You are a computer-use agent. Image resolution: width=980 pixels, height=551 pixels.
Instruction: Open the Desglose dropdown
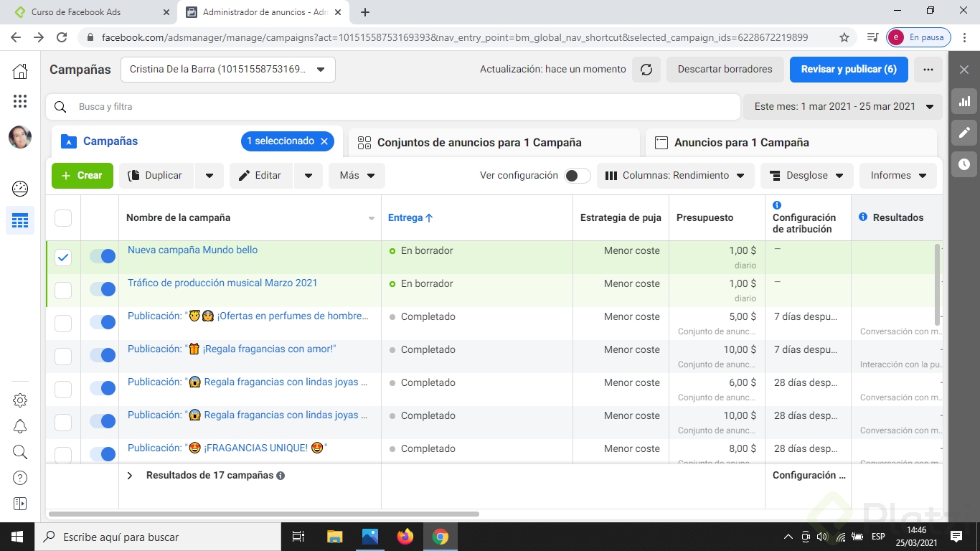coord(807,176)
